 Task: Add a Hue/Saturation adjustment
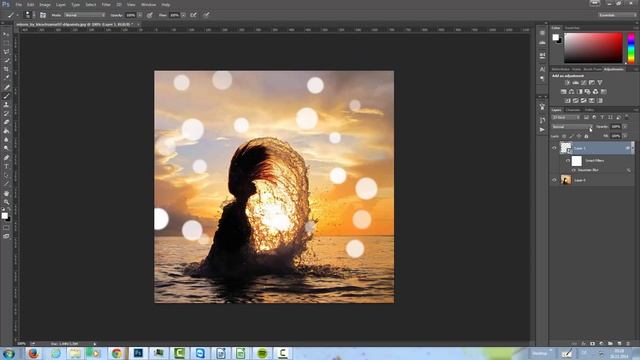(564, 92)
